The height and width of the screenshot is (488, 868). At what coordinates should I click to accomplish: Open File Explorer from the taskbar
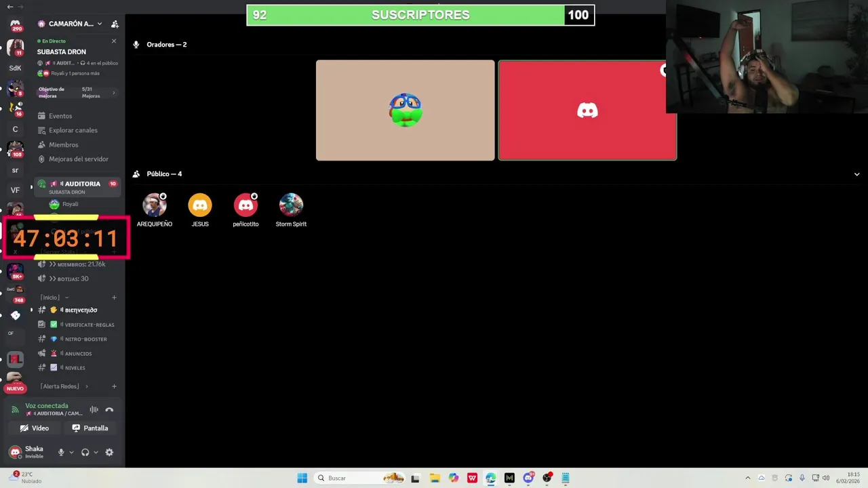tap(435, 478)
